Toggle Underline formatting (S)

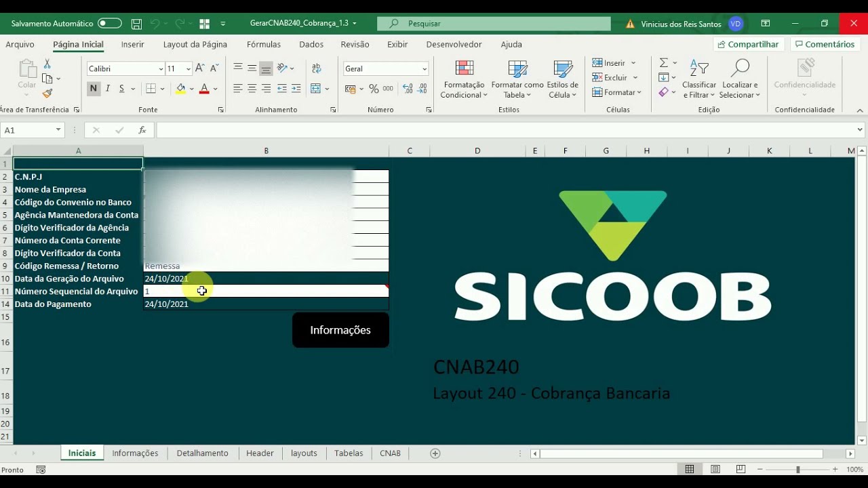click(121, 89)
